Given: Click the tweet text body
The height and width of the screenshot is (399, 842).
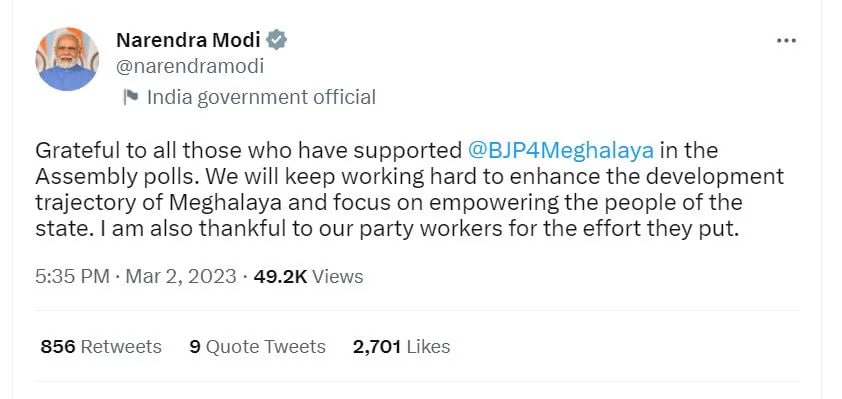Looking at the screenshot, I should point(410,190).
